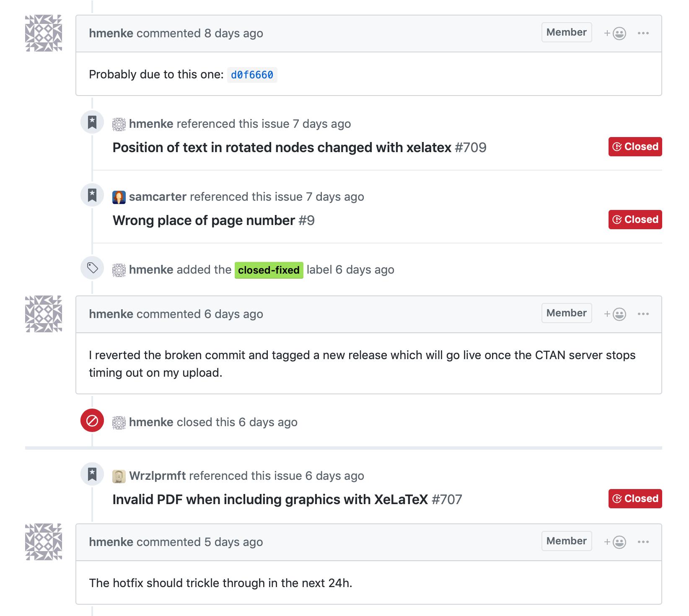
Task: Open Invalid PDF when including graphics issue #707
Action: (x=287, y=500)
